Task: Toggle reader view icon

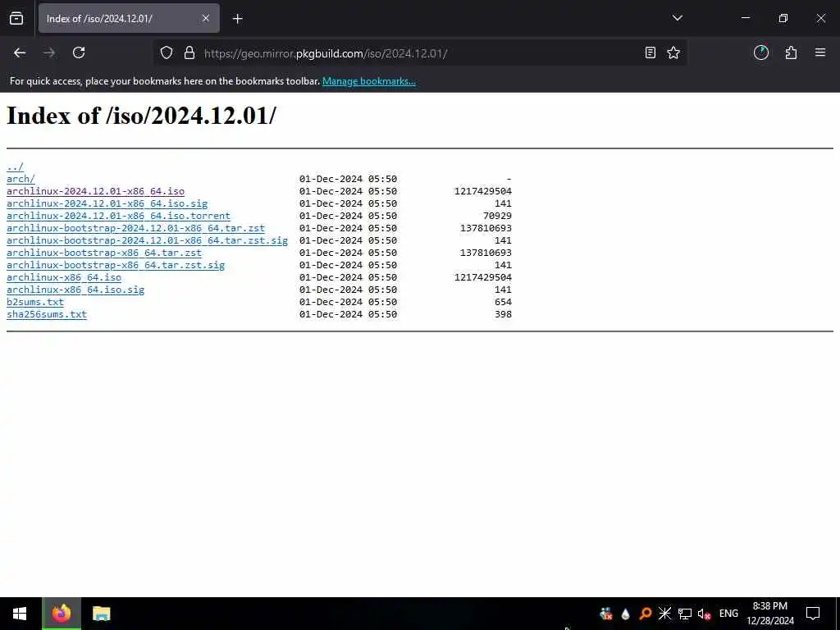Action: 650,52
